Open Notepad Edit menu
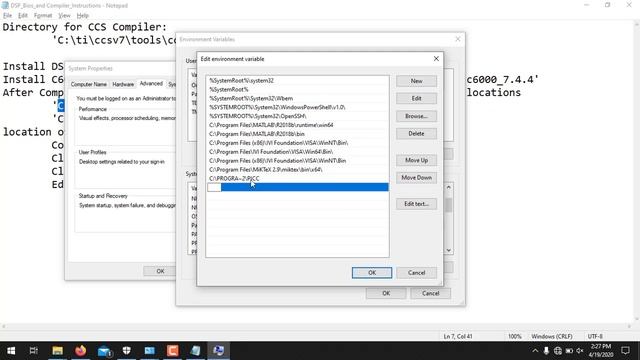This screenshot has width=640, height=360. pos(23,16)
